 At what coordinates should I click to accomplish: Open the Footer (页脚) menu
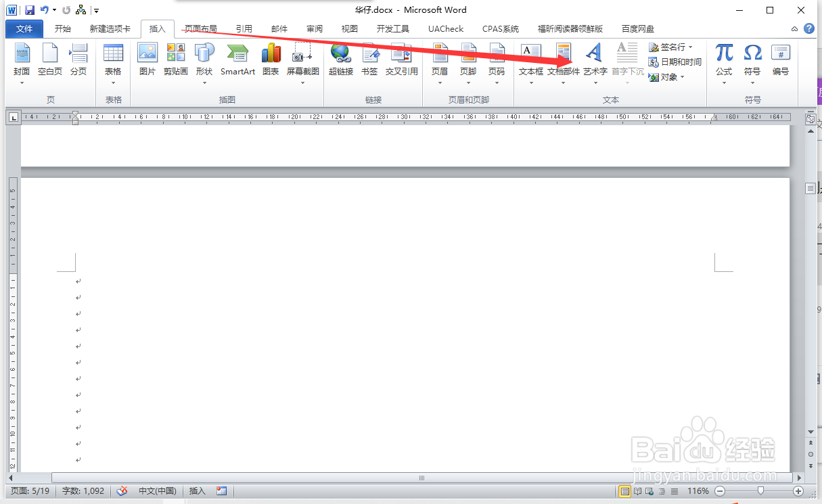(x=468, y=64)
